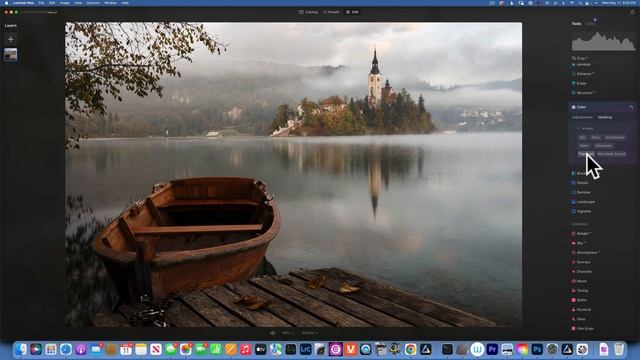The image size is (640, 360).
Task: Switch to the Tools tab
Action: click(x=576, y=24)
